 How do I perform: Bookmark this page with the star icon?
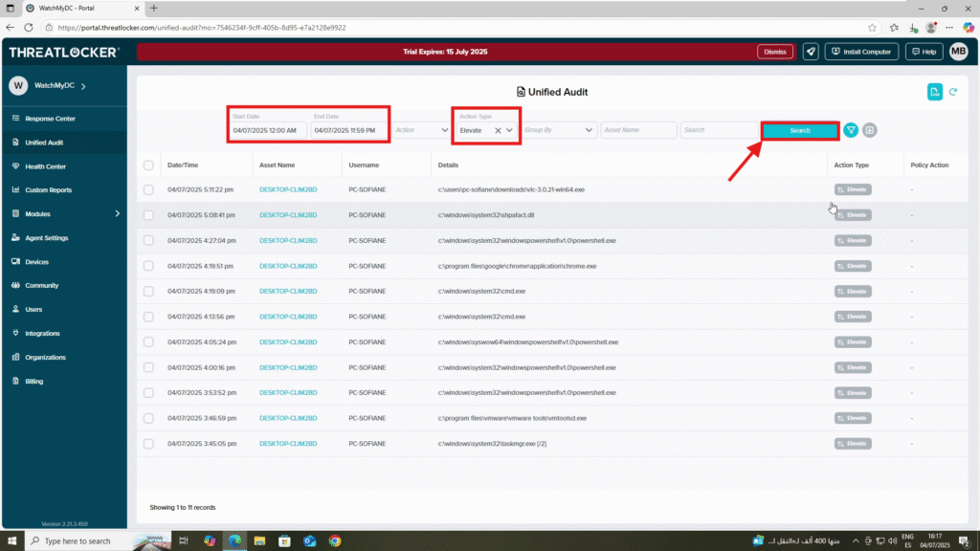[x=873, y=28]
